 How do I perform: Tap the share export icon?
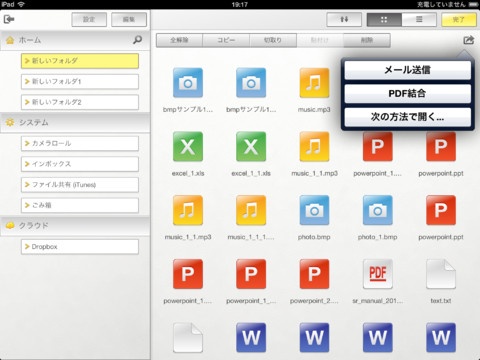(x=468, y=40)
